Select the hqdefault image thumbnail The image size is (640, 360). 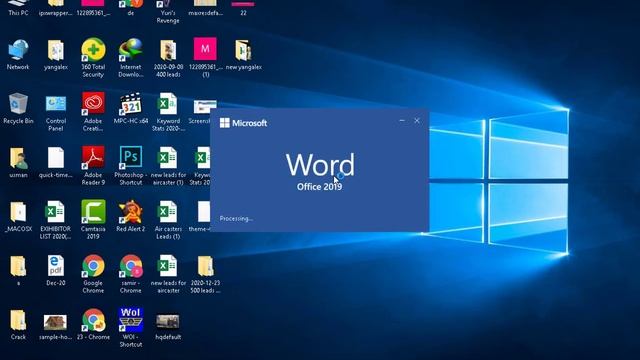coord(168,321)
